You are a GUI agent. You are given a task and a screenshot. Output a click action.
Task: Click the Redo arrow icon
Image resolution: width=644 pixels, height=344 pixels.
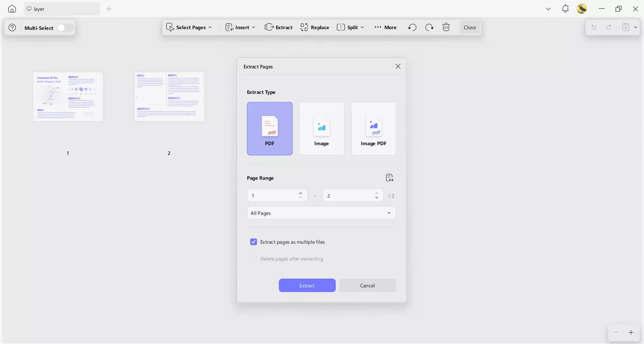tap(429, 27)
